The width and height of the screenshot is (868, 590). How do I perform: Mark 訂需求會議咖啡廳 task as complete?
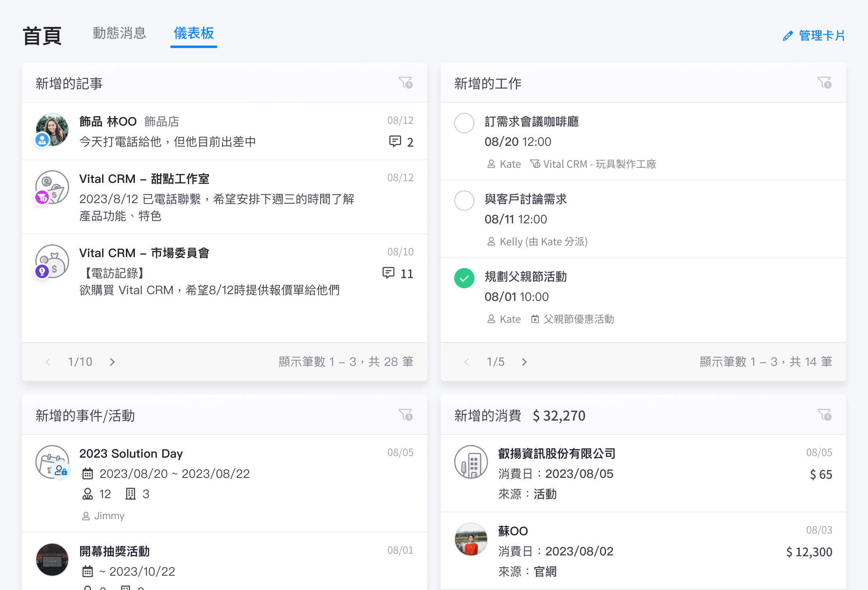click(x=464, y=123)
